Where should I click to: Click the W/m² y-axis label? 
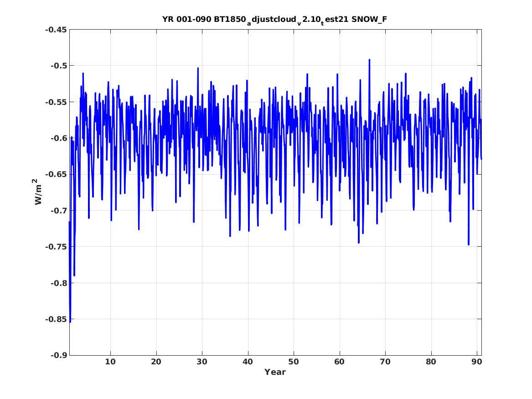(x=38, y=192)
